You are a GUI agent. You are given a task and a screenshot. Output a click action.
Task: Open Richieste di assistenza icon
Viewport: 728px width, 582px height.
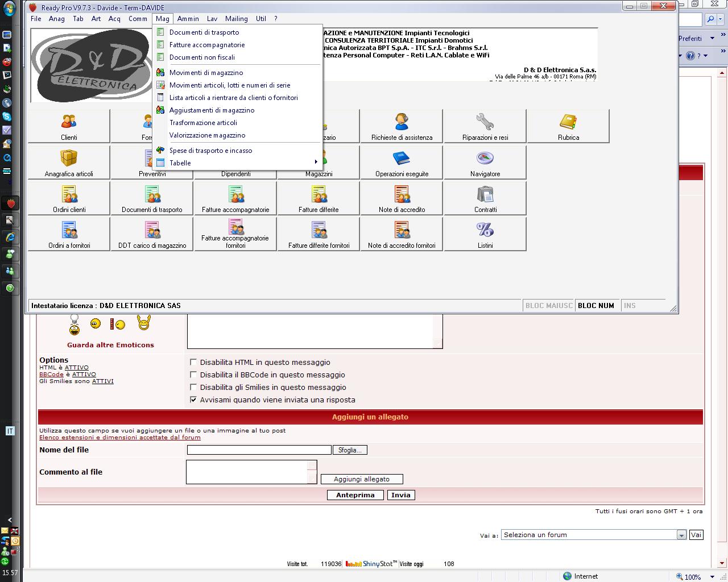[x=402, y=126]
